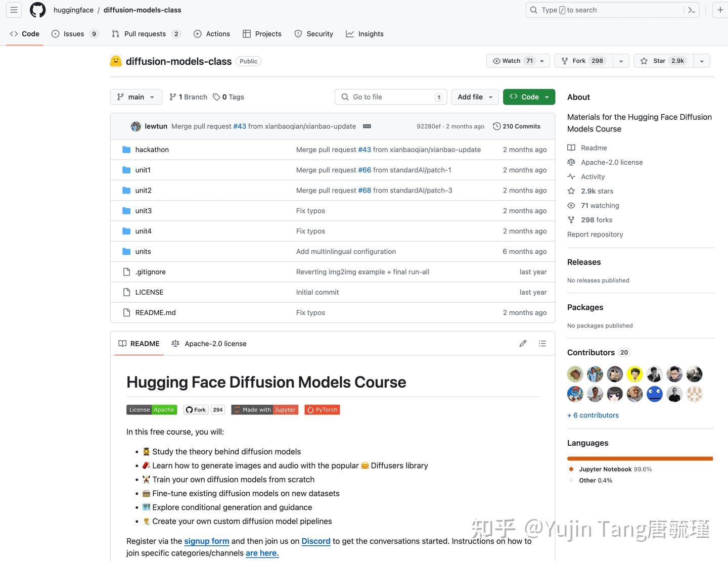The image size is (728, 561).
Task: Open the GitHub home page logo
Action: 37,10
